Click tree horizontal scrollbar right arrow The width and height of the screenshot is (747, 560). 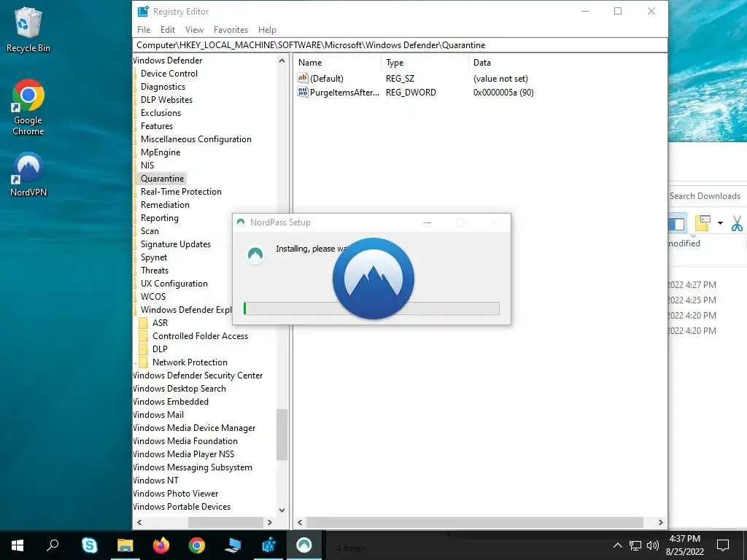tap(270, 522)
